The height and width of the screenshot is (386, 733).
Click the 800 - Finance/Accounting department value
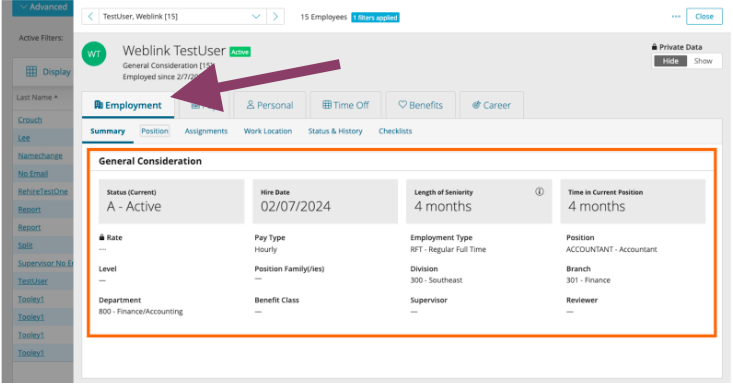tap(141, 311)
